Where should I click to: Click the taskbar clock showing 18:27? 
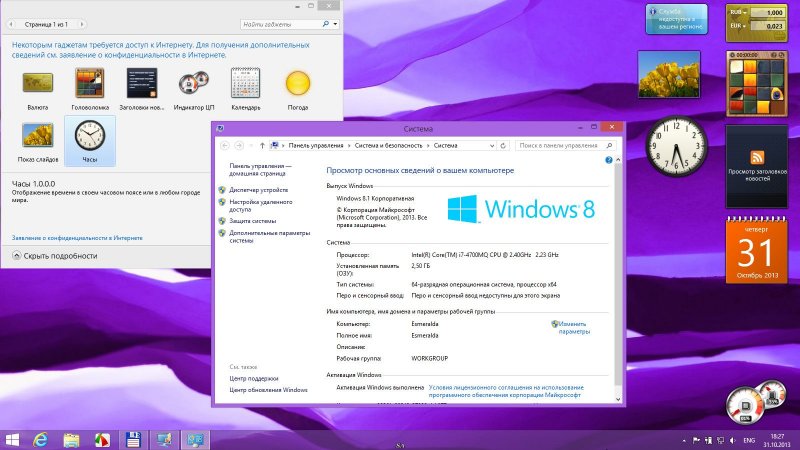coord(777,440)
